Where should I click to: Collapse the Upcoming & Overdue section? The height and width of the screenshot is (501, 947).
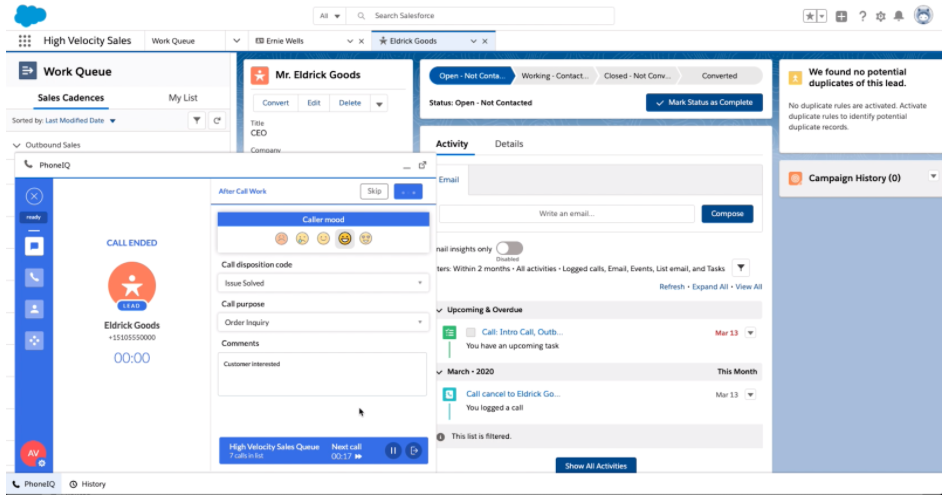point(440,310)
